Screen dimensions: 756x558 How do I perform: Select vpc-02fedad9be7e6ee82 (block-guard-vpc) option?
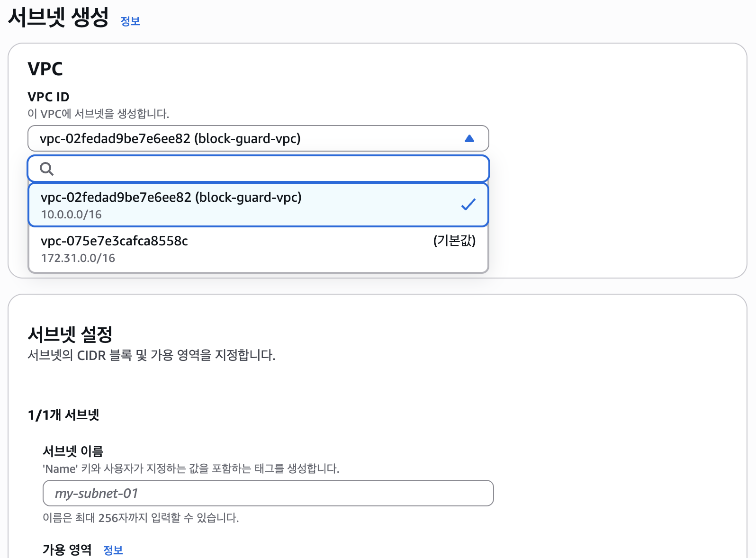click(x=171, y=198)
